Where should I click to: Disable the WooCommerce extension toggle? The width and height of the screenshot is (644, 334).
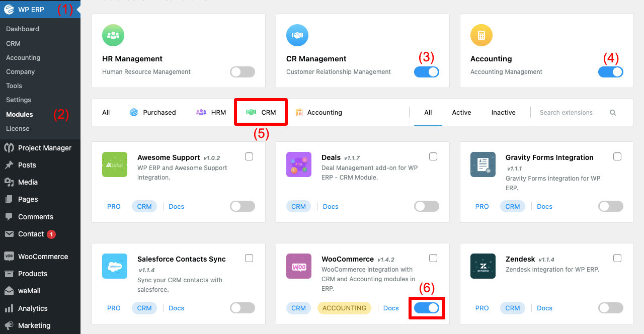pos(427,308)
